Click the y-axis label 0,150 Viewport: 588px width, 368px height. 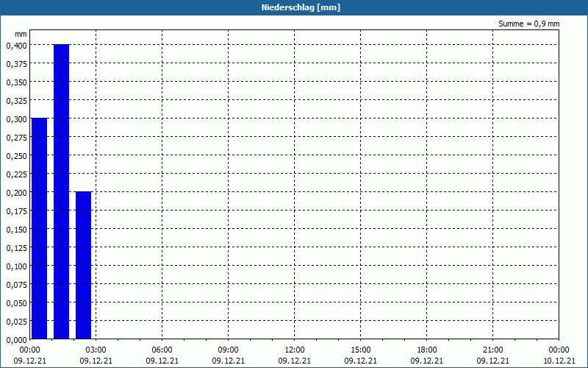16,230
